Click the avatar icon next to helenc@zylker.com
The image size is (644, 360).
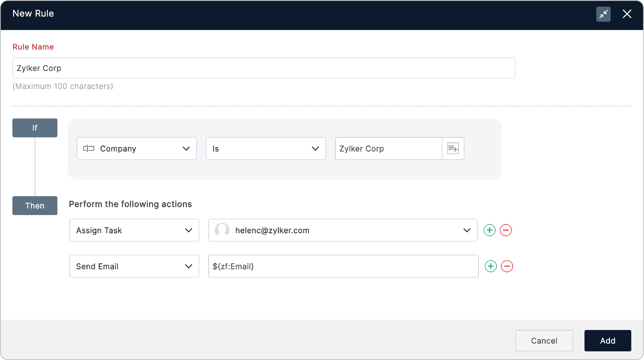pyautogui.click(x=222, y=230)
